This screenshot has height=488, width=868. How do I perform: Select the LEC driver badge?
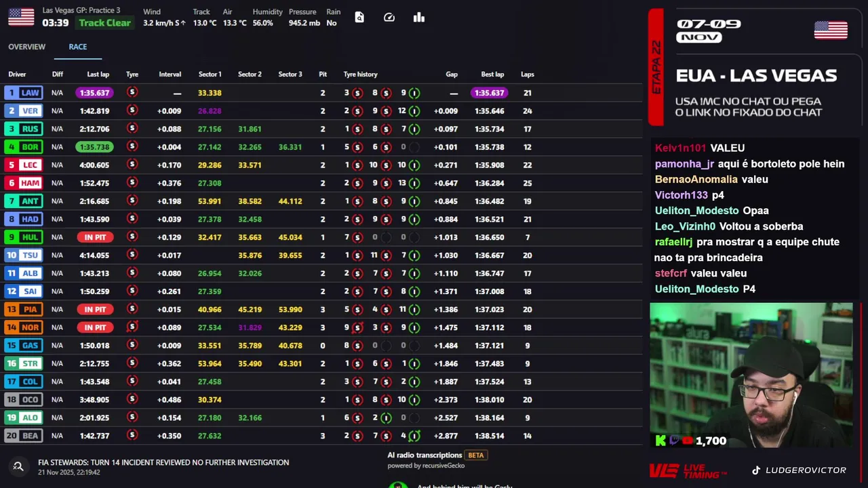click(x=23, y=165)
